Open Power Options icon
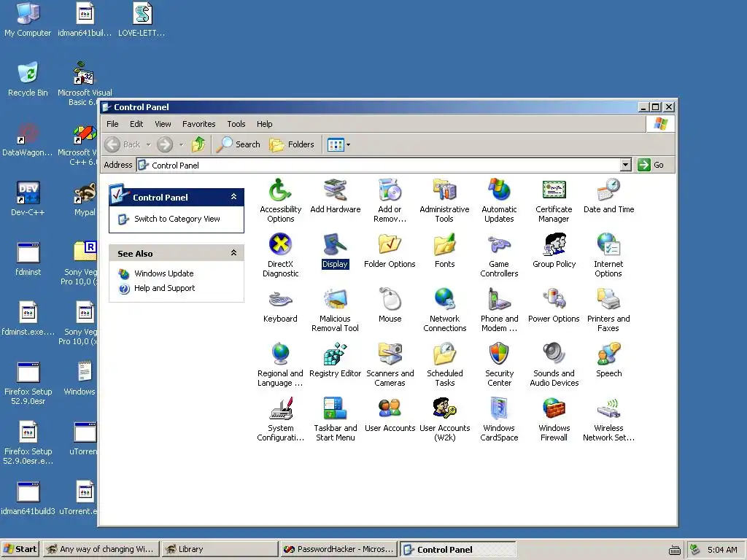Viewport: 747px width, 560px height. pos(554,299)
